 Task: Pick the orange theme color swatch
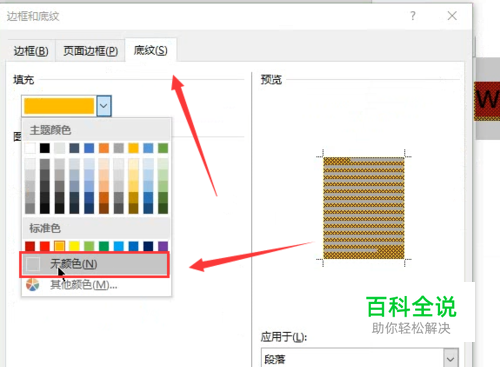point(104,148)
